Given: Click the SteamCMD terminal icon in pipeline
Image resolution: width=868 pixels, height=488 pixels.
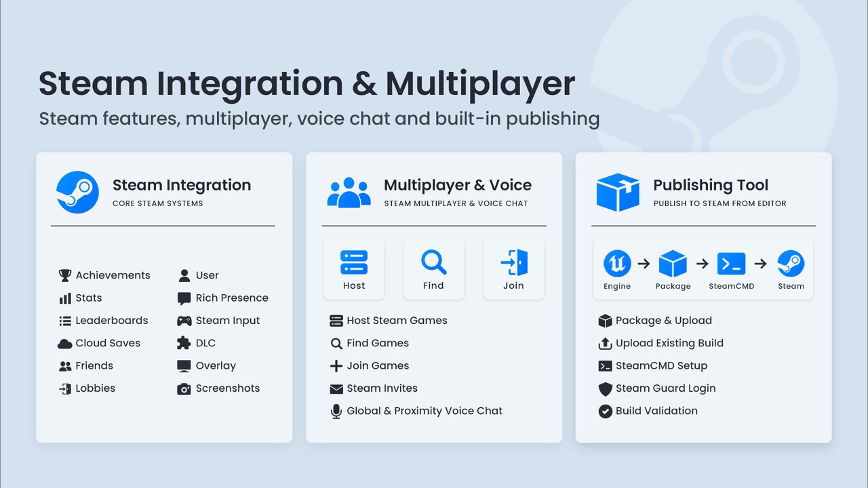Looking at the screenshot, I should click(732, 264).
